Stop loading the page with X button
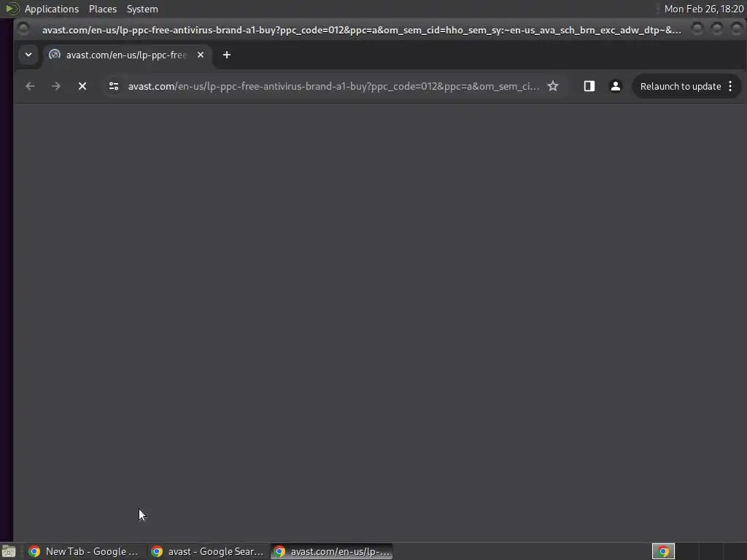The width and height of the screenshot is (747, 560). 82,86
